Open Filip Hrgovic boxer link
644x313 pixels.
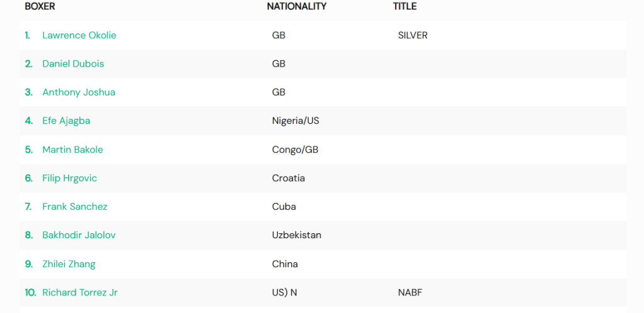point(70,178)
